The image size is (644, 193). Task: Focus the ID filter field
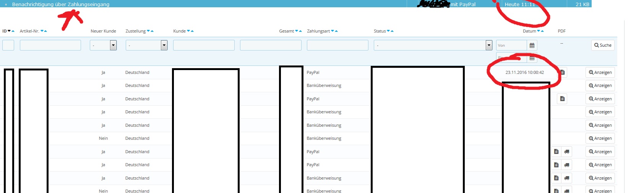[x=8, y=45]
